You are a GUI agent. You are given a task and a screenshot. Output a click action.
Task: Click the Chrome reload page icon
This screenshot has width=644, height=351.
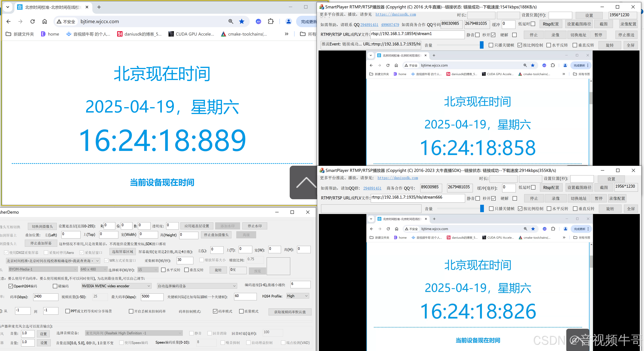click(33, 21)
